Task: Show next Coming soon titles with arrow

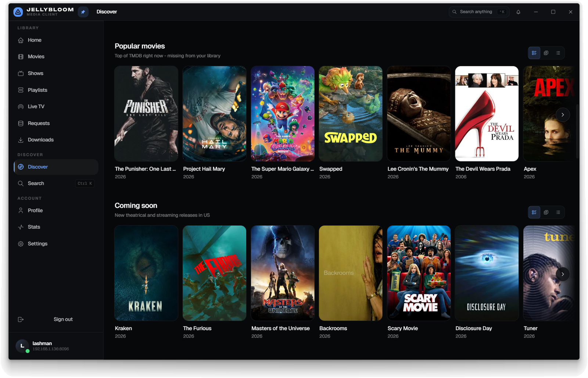Action: (x=562, y=274)
